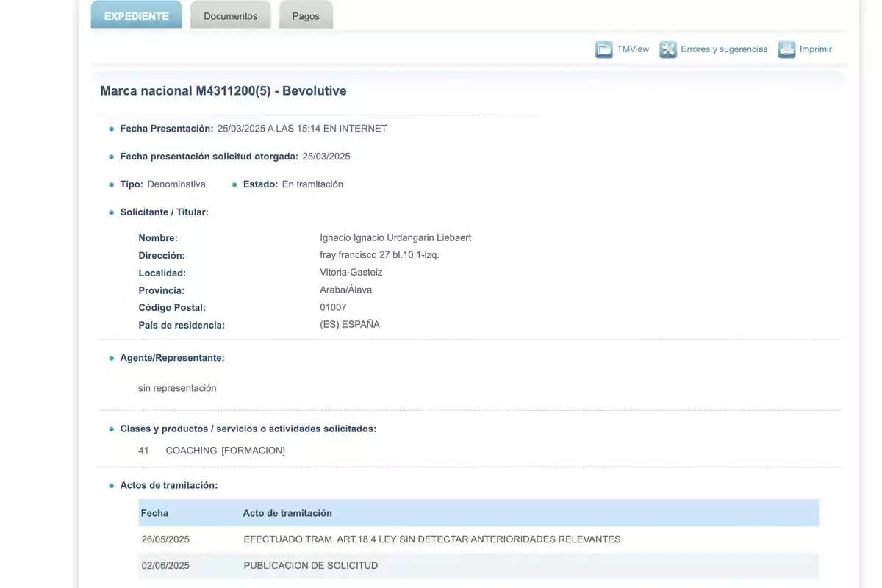882x588 pixels.
Task: Follow the Errores y sugerencias link
Action: (x=724, y=49)
